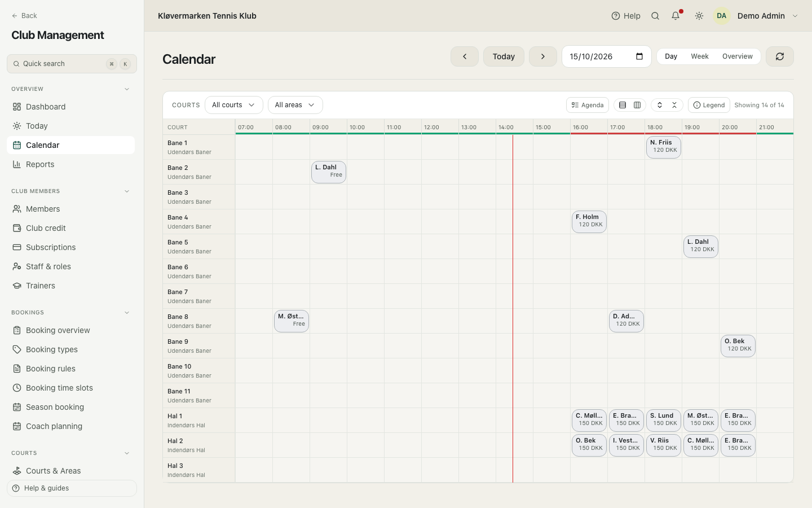Viewport: 812px width, 508px height.
Task: Toggle the light/dark theme sun icon
Action: click(699, 16)
